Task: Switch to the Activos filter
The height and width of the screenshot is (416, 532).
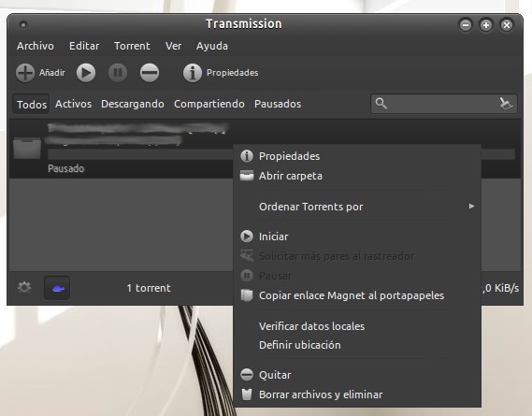Action: [73, 104]
